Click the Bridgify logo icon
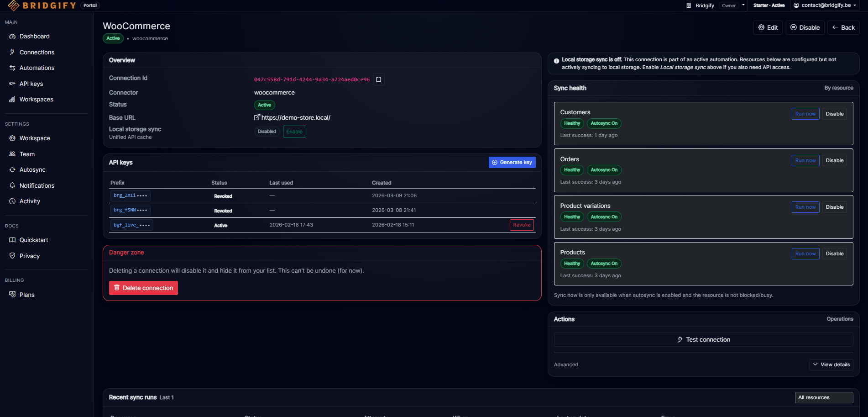The width and height of the screenshot is (868, 417). [13, 5]
